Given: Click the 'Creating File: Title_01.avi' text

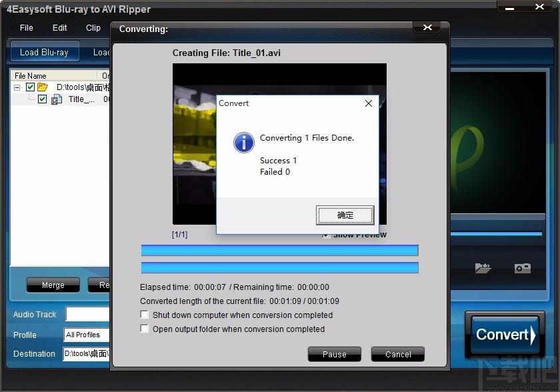Looking at the screenshot, I should coord(227,53).
